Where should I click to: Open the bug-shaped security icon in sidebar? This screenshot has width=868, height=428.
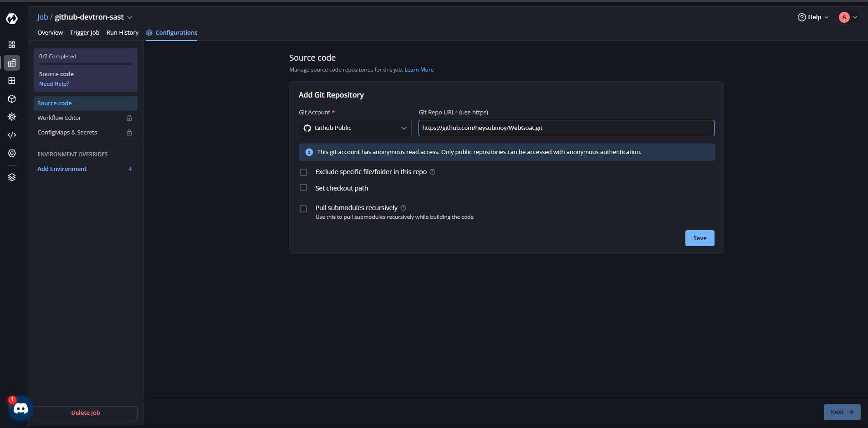click(x=12, y=117)
